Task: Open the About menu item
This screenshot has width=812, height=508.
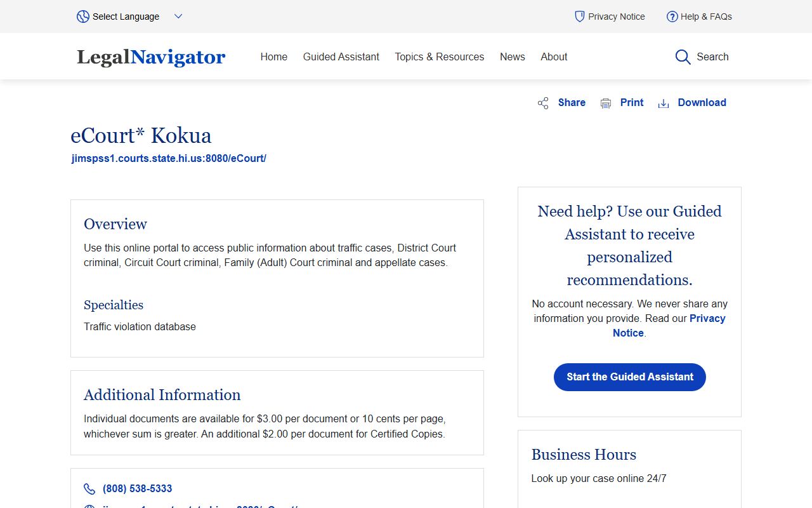Action: (x=554, y=57)
